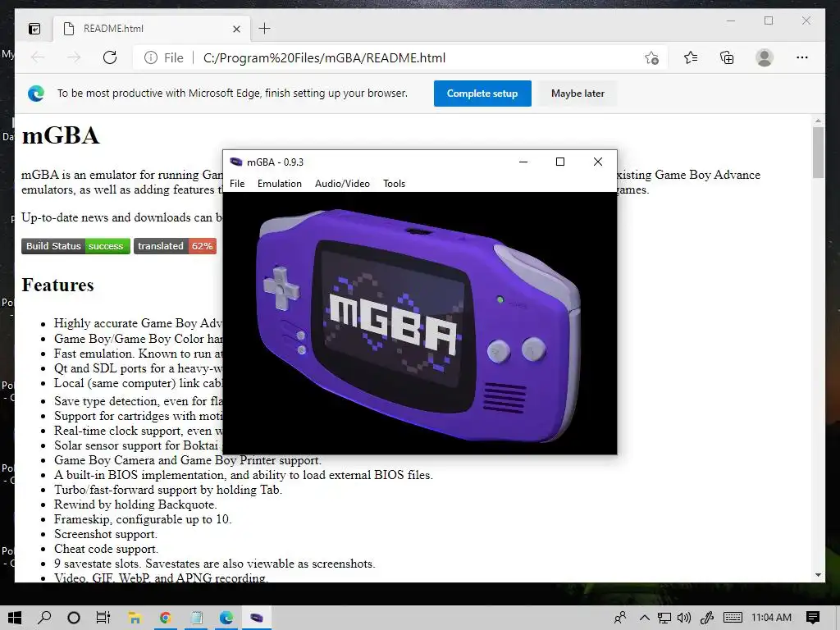The height and width of the screenshot is (630, 840).
Task: Open Windows Ink pen tray icon
Action: tap(707, 618)
